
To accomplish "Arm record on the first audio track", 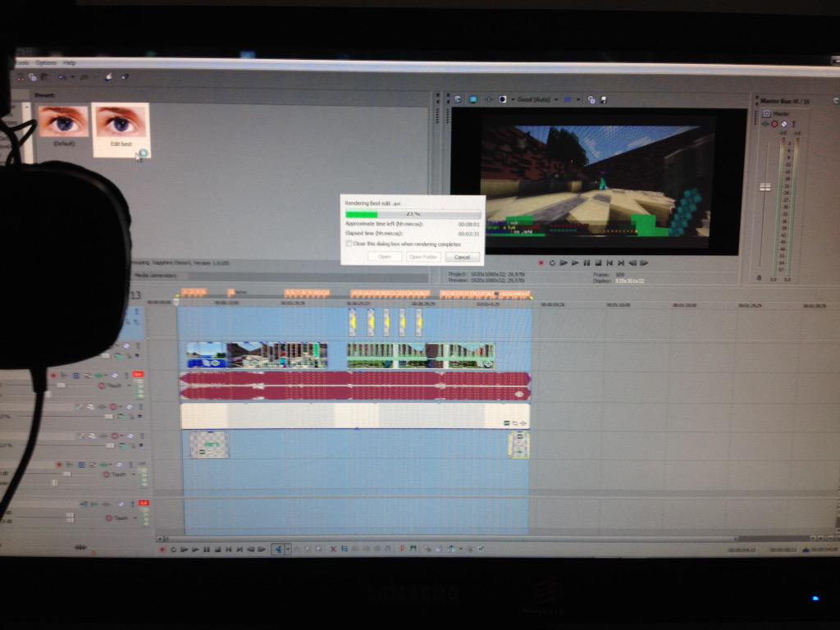I will click(x=53, y=376).
